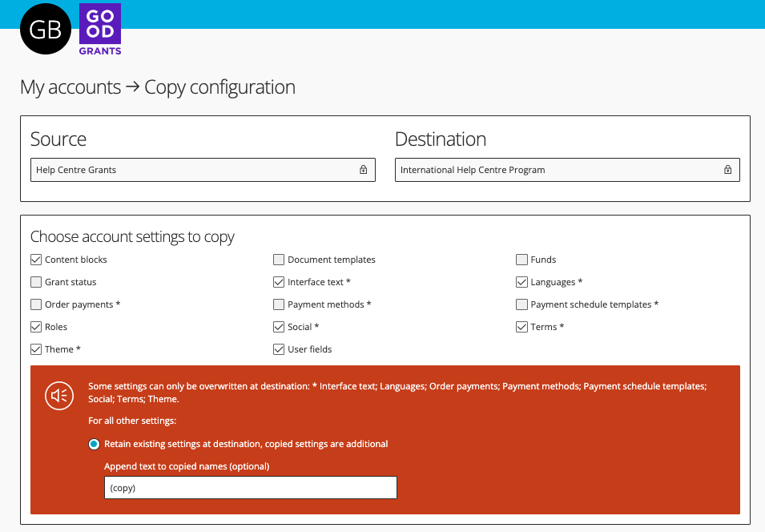Open the Destination account field
The image size is (765, 532).
pos(567,170)
